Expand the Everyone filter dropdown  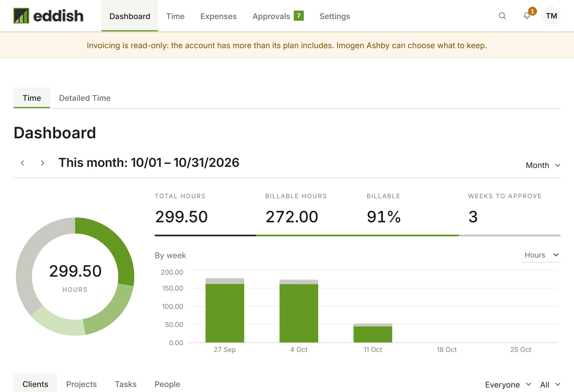[x=508, y=384]
